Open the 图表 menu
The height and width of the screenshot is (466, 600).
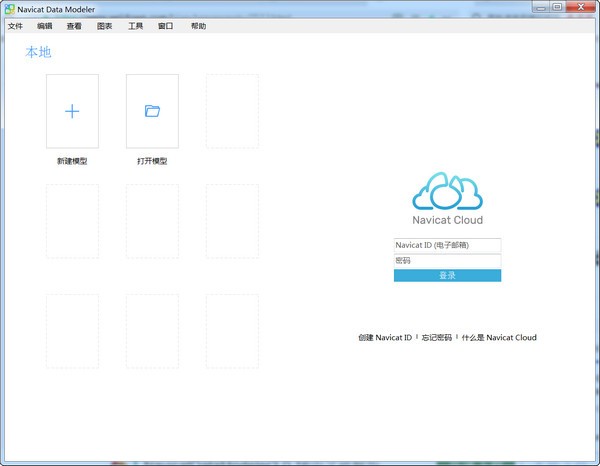point(105,26)
